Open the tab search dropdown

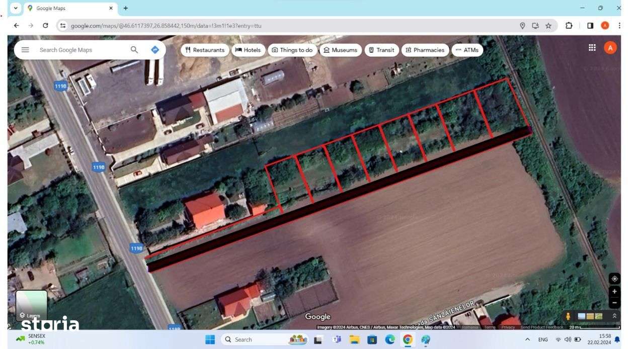[x=15, y=8]
